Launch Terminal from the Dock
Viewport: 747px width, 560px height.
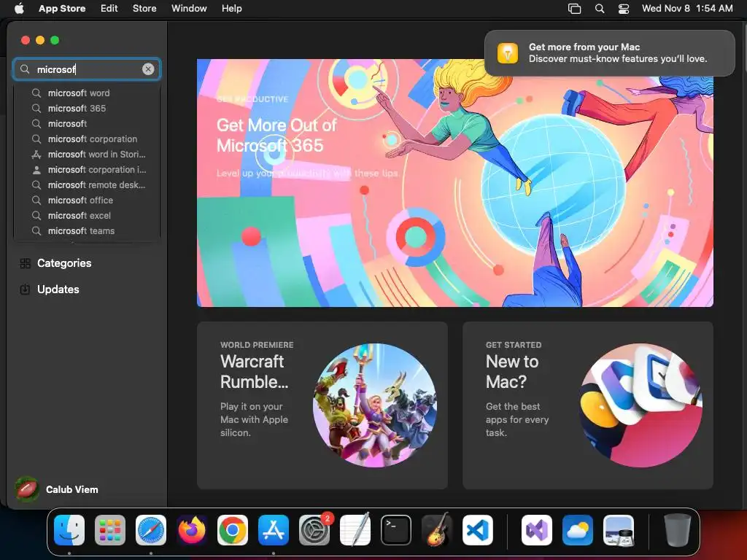point(396,530)
